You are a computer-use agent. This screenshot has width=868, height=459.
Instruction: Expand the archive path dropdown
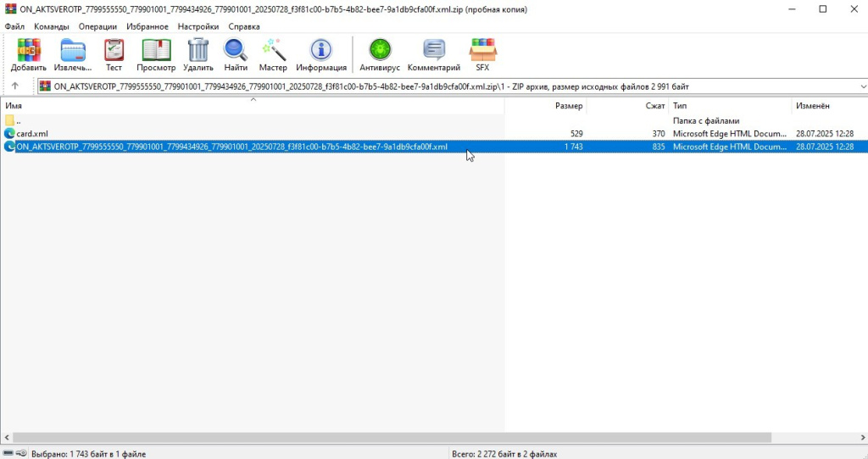pos(863,86)
